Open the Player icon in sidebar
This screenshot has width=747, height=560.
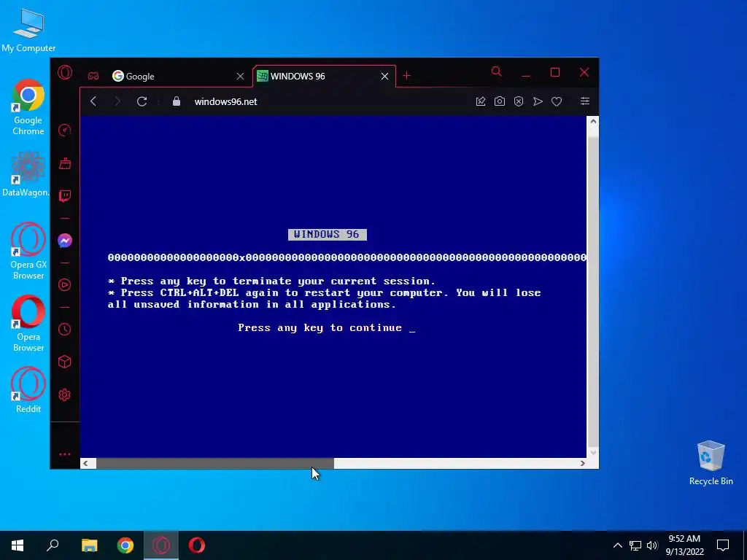tap(65, 285)
